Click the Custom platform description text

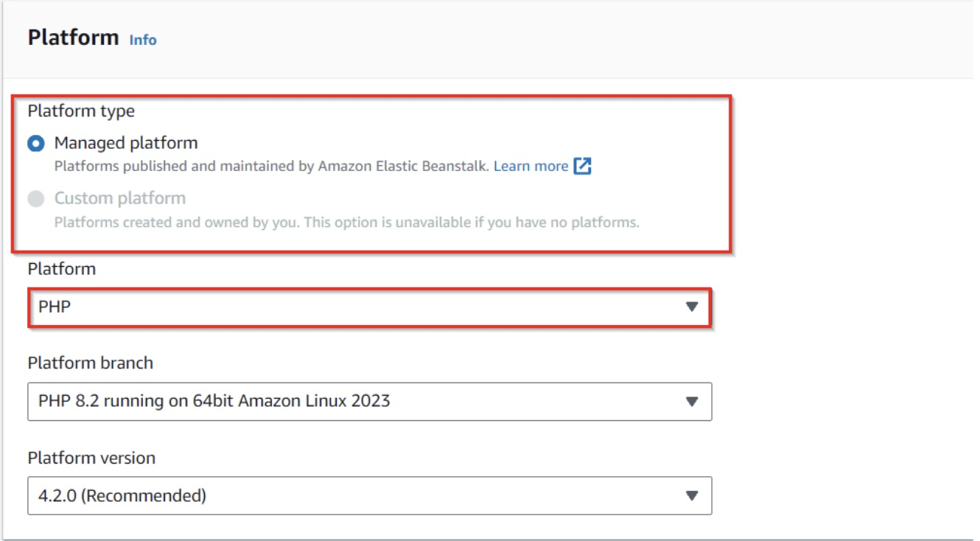coord(346,222)
